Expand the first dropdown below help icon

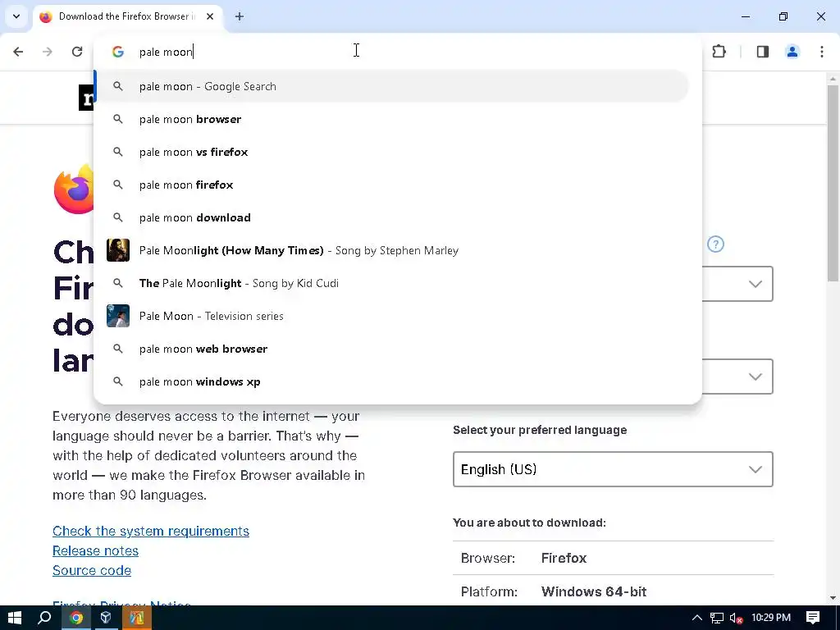(756, 284)
